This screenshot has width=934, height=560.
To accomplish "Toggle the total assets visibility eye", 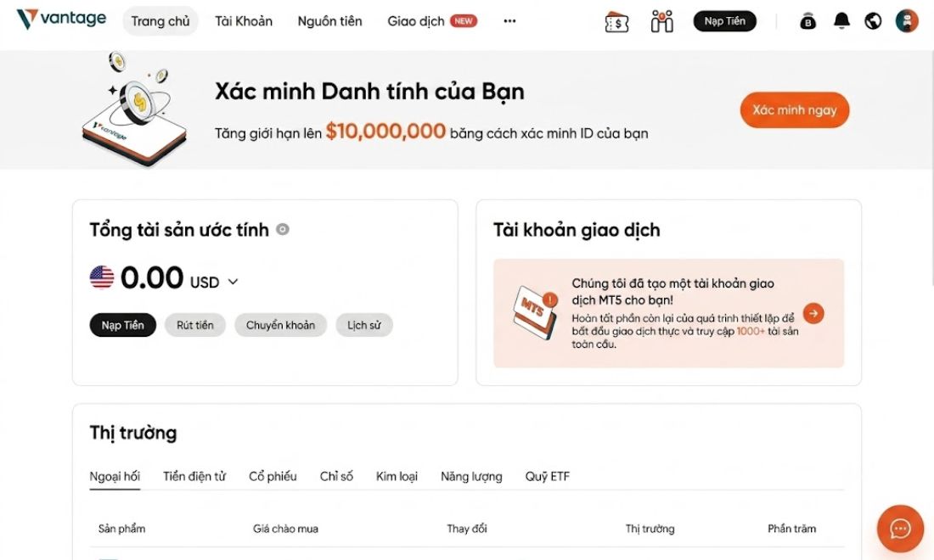I will tap(283, 229).
